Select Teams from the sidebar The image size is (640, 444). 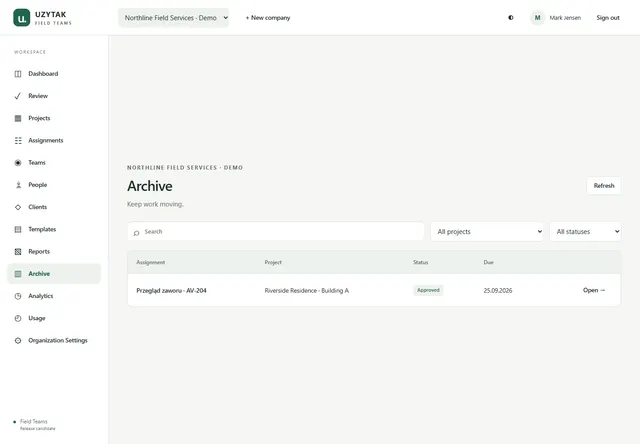coord(54,163)
